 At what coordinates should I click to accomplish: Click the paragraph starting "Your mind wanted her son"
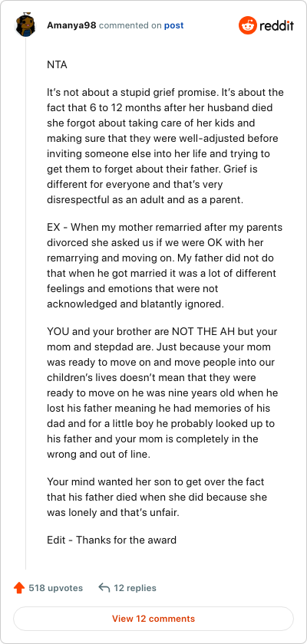[157, 498]
